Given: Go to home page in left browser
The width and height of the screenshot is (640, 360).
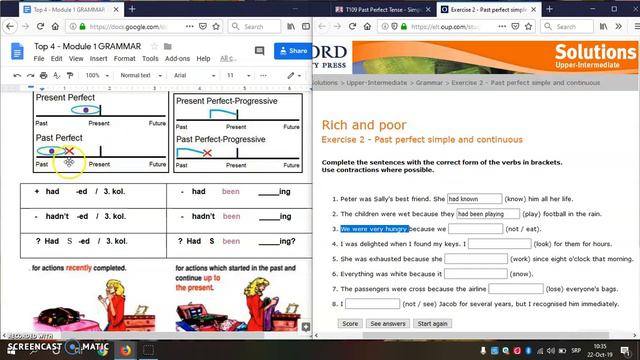Looking at the screenshot, I should [x=55, y=27].
